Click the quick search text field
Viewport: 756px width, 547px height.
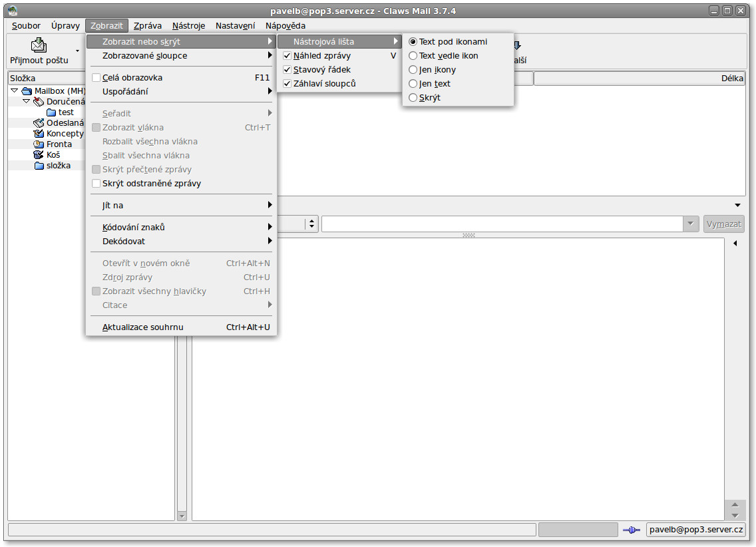click(502, 224)
